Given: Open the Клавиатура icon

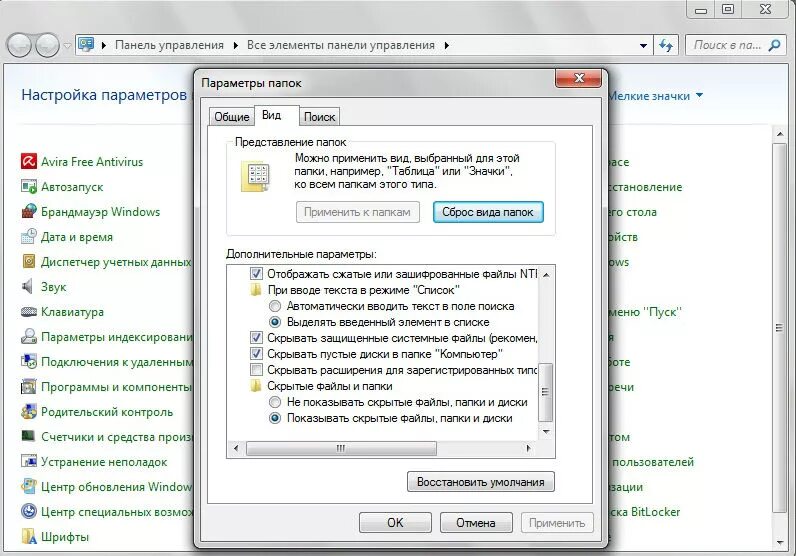Looking at the screenshot, I should (x=28, y=311).
